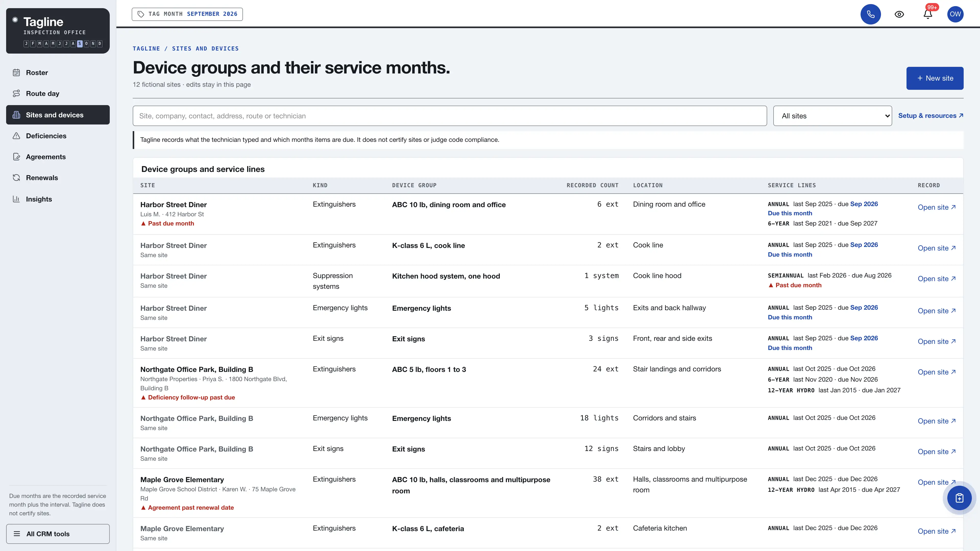Click the Agreements document pen icon
The image size is (980, 551).
[x=16, y=157]
